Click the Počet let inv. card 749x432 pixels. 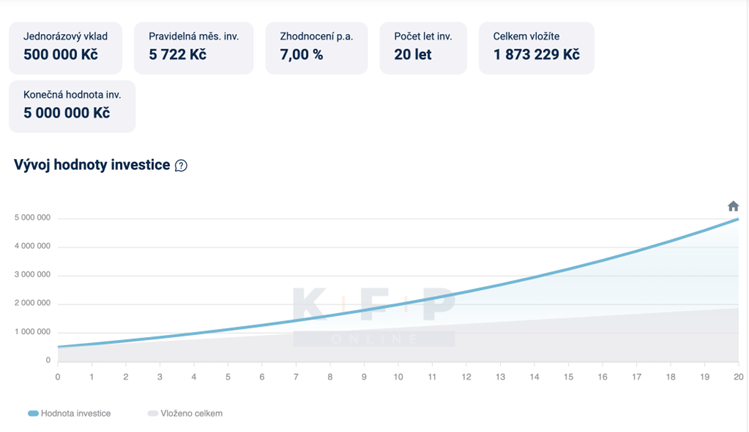[424, 47]
